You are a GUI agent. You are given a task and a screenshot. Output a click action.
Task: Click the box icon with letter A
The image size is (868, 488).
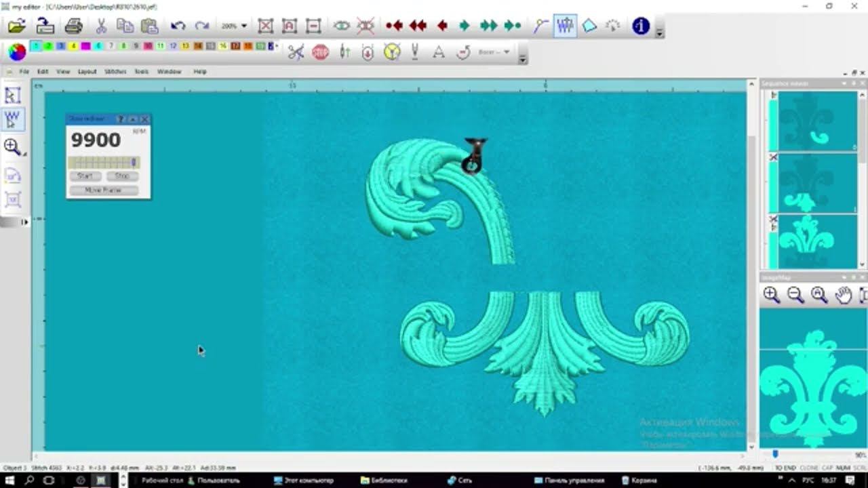click(290, 26)
